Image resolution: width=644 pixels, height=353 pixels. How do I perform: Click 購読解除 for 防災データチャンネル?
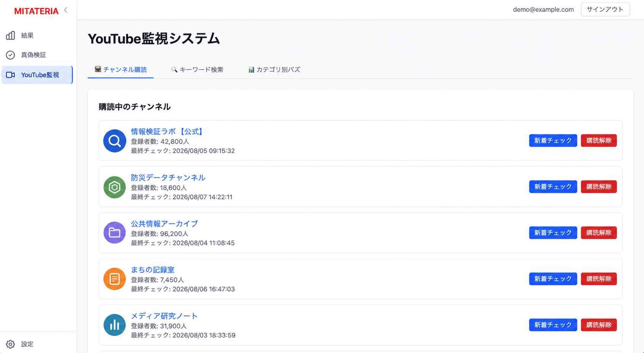point(599,187)
